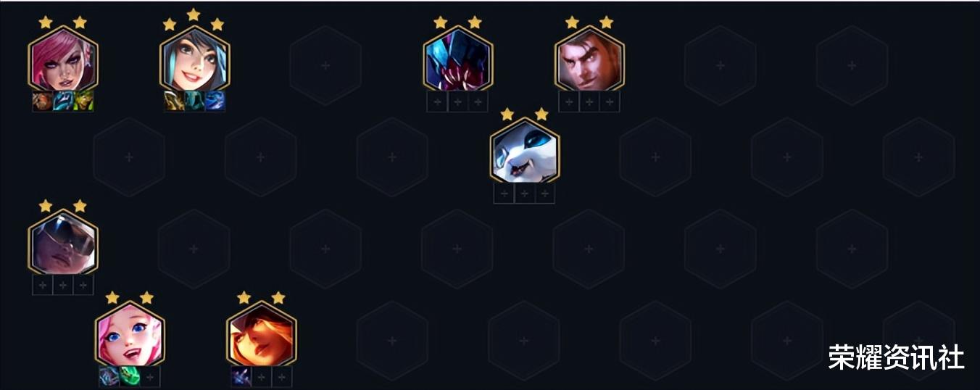Click Vi's first equipped item icon
980x390 pixels.
(x=43, y=101)
